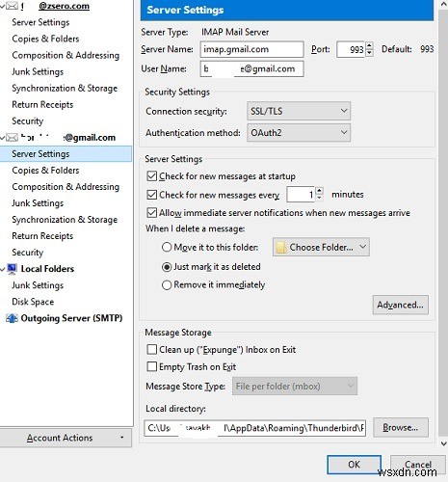Open the Connection security dropdown
The image size is (448, 482).
click(299, 111)
